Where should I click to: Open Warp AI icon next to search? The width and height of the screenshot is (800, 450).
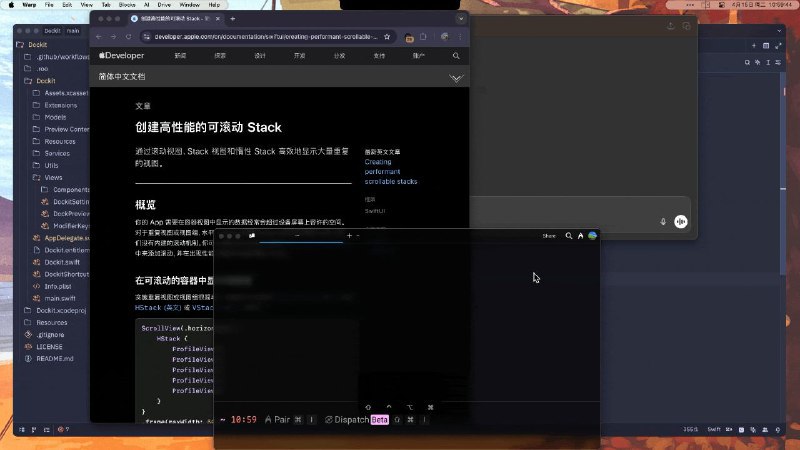click(x=580, y=235)
